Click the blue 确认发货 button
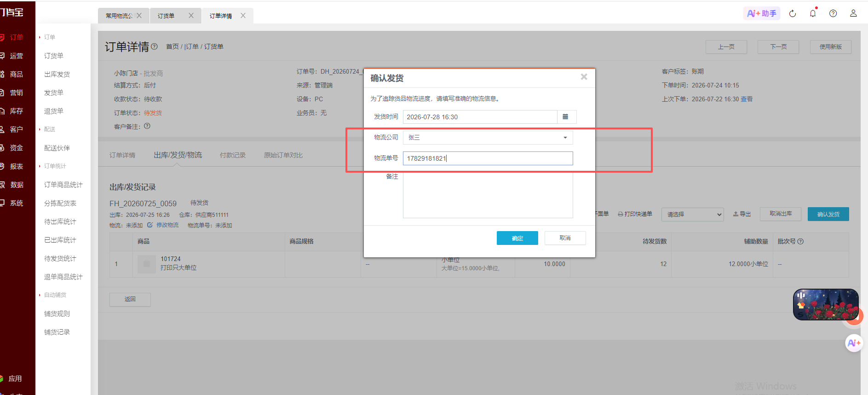Viewport: 868px width, 395px height. click(x=828, y=214)
